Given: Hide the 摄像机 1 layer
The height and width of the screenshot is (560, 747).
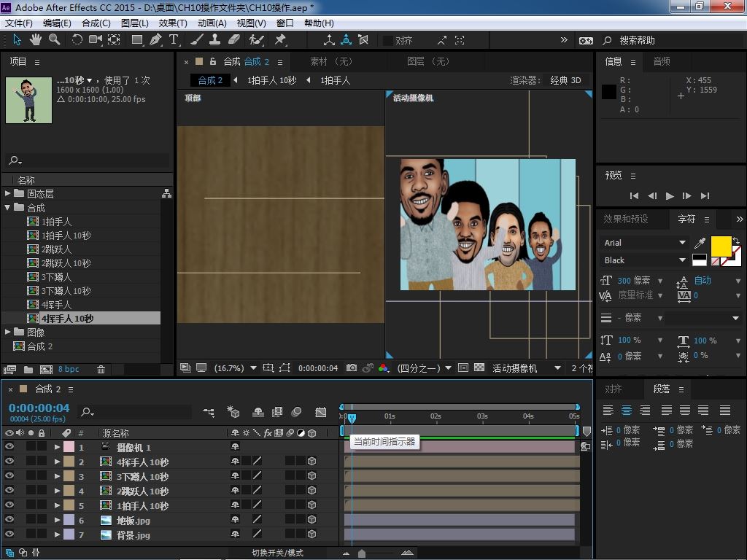Looking at the screenshot, I should coord(9,447).
